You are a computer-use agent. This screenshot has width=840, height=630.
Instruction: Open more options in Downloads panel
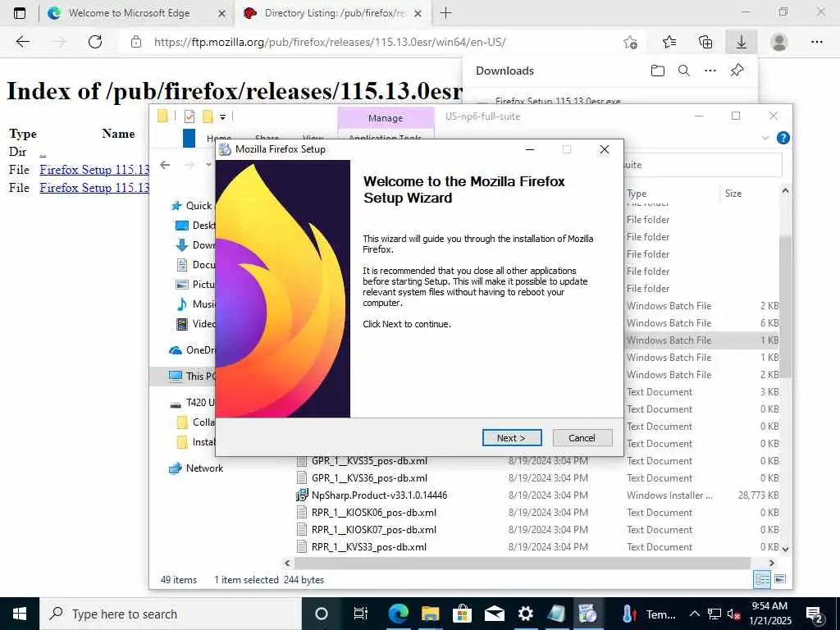coord(710,71)
